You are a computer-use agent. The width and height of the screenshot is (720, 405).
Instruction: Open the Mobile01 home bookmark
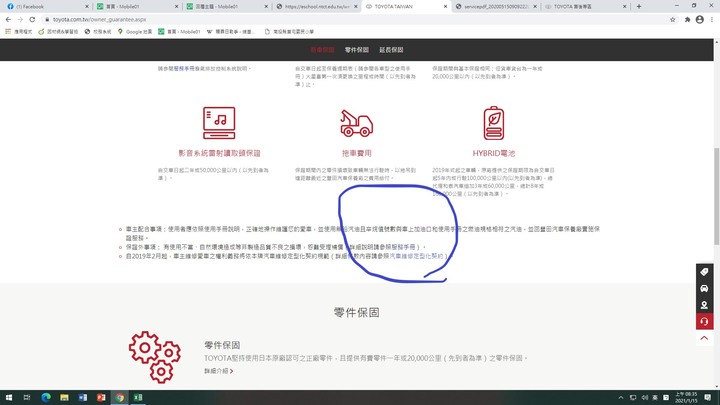coord(179,32)
